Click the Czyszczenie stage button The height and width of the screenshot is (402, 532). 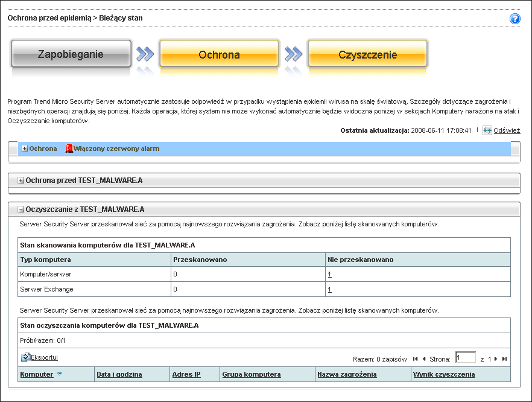pos(367,54)
